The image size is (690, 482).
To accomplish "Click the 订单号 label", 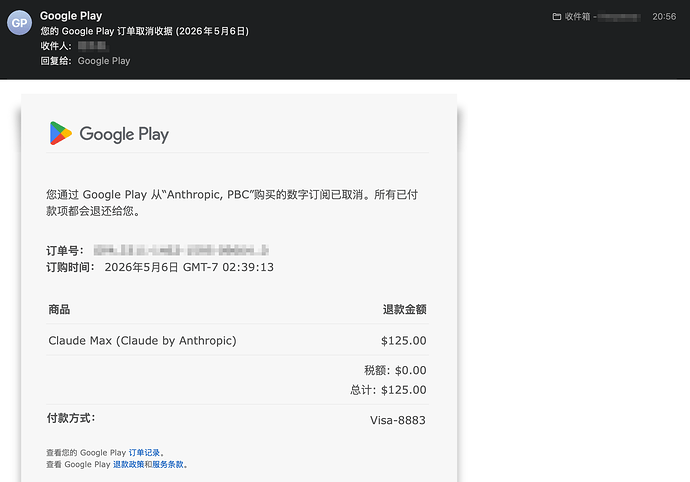I will [x=65, y=251].
